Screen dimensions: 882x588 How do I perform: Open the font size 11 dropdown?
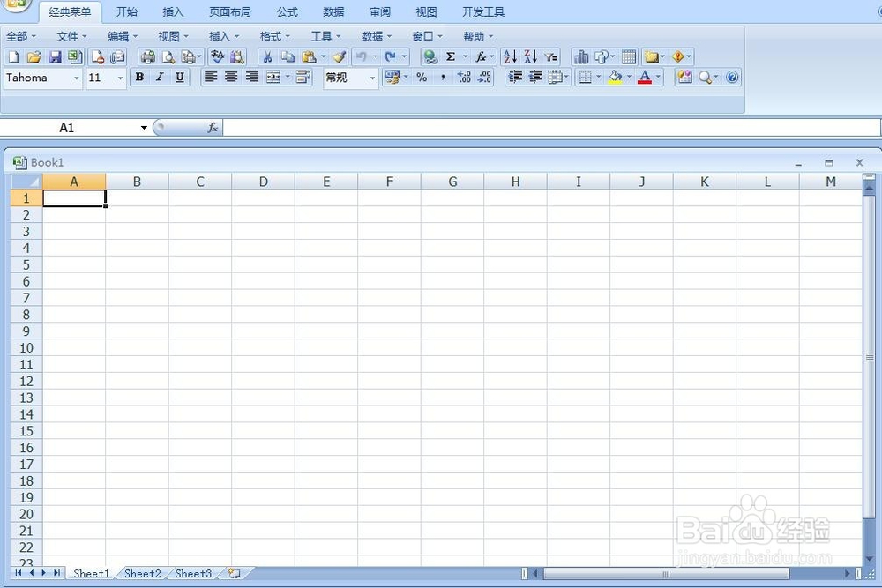coord(120,78)
